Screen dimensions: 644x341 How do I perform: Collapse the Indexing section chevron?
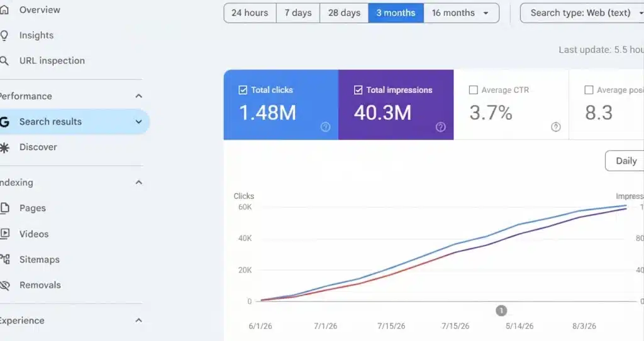coord(139,182)
